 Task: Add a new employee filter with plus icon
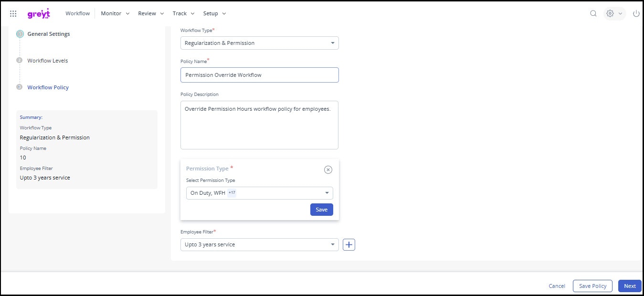click(349, 244)
